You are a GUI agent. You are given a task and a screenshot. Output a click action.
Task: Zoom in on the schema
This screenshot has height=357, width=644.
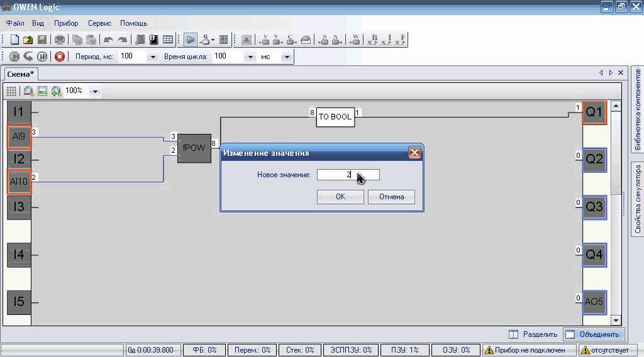click(56, 91)
